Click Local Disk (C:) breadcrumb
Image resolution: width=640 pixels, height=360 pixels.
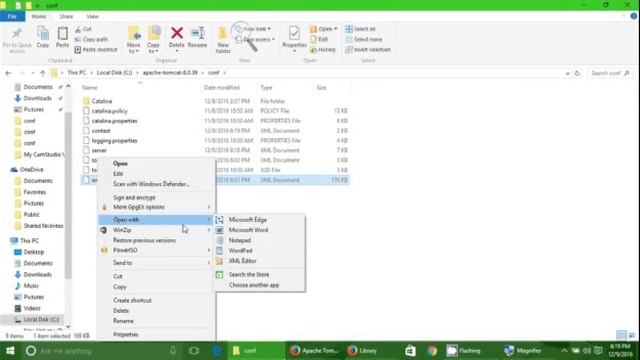(114, 73)
